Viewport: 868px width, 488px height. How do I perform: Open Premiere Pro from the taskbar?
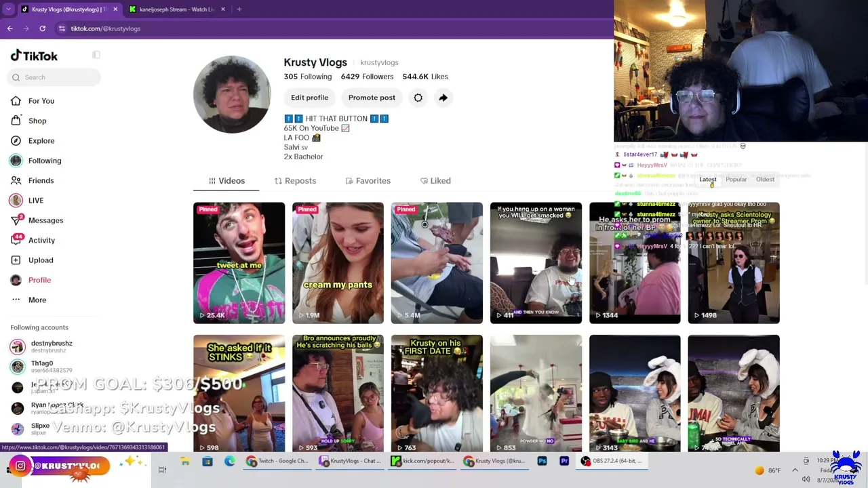(564, 462)
